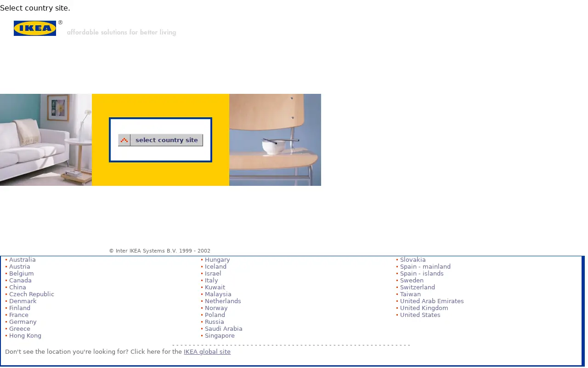Choose United Kingdom from the list
The height and width of the screenshot is (368, 588).
tap(424, 308)
